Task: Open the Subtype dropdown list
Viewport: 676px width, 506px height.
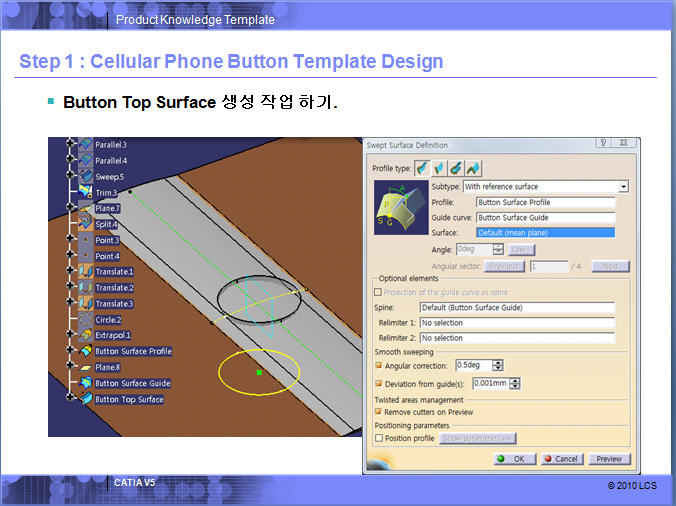Action: pyautogui.click(x=623, y=186)
